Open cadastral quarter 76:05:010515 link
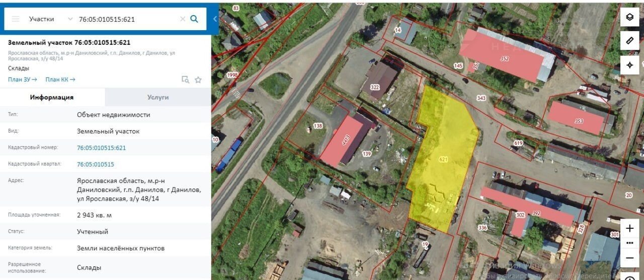This screenshot has width=644, height=280. (x=96, y=164)
